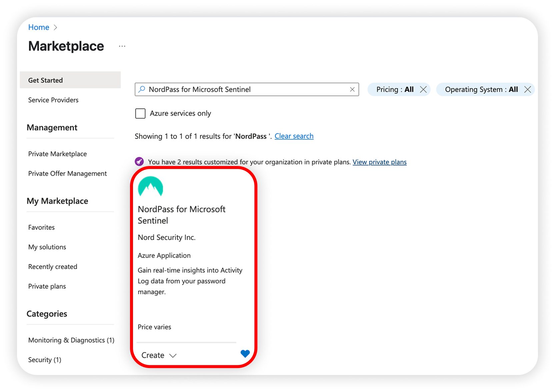Screen dimensions: 555x392
Task: Click View private plans link
Action: (x=380, y=162)
